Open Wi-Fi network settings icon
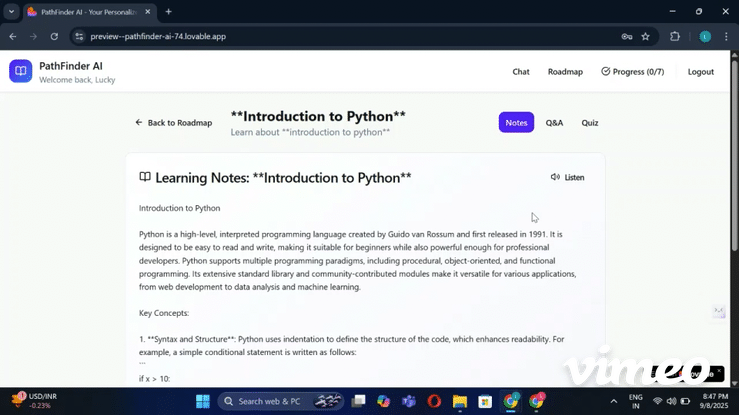739x415 pixels. (657, 401)
